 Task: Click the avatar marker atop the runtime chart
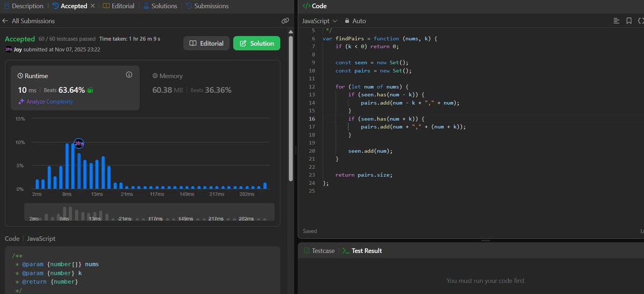click(x=78, y=143)
